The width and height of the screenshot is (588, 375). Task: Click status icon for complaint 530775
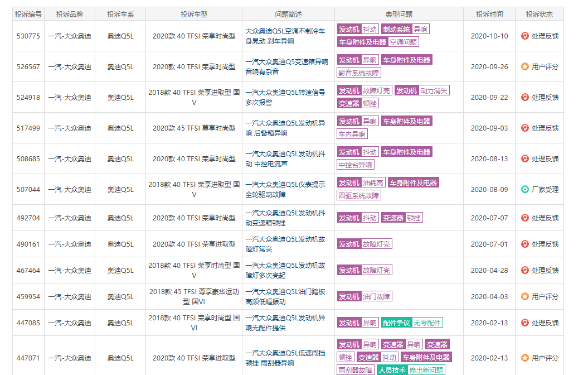(524, 36)
